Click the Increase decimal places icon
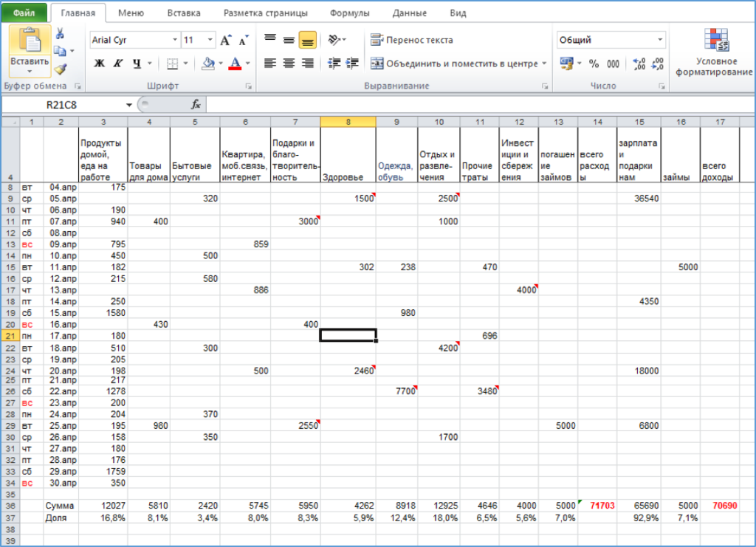The width and height of the screenshot is (756, 547). tap(639, 64)
